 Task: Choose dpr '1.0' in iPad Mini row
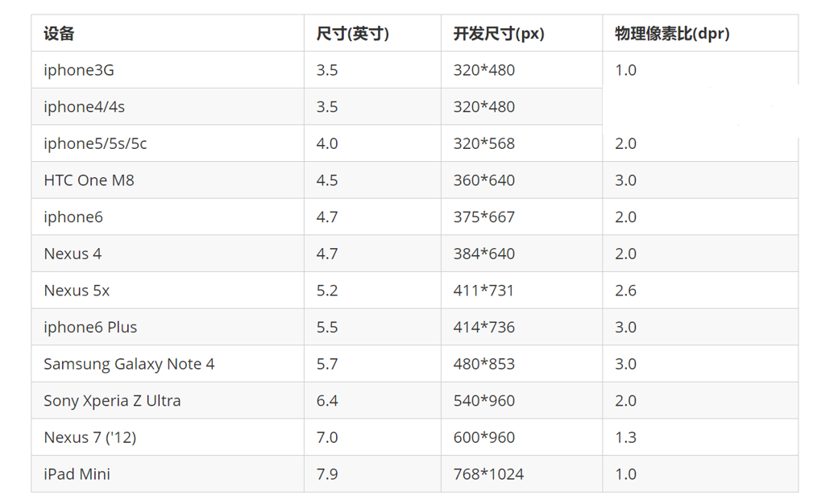coord(626,474)
